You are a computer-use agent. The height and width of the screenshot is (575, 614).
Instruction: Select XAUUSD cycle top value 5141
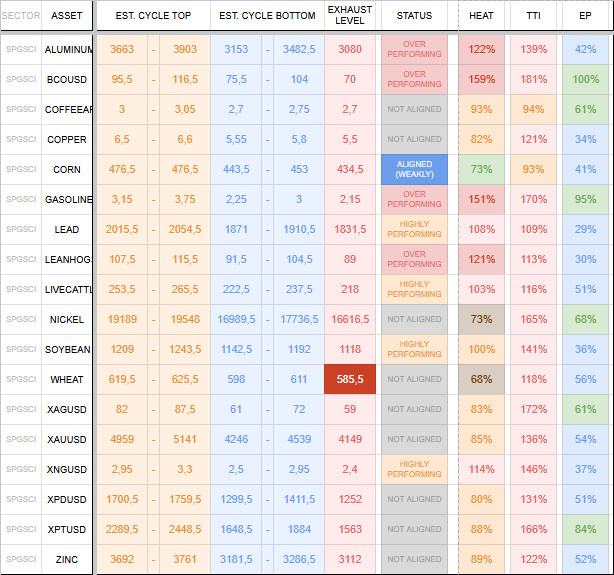(x=185, y=439)
